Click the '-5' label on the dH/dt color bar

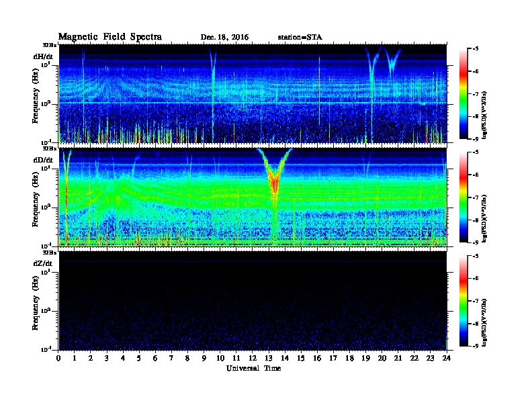pos(476,49)
